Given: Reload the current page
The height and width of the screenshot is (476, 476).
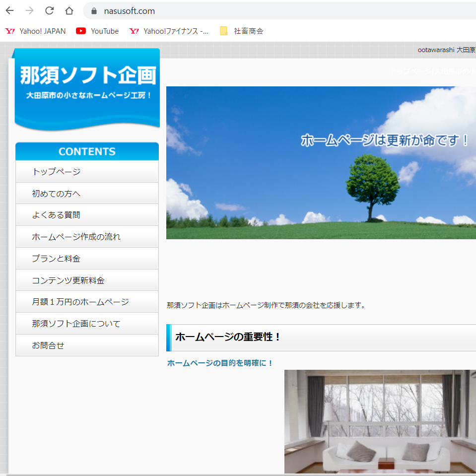Looking at the screenshot, I should pos(49,11).
